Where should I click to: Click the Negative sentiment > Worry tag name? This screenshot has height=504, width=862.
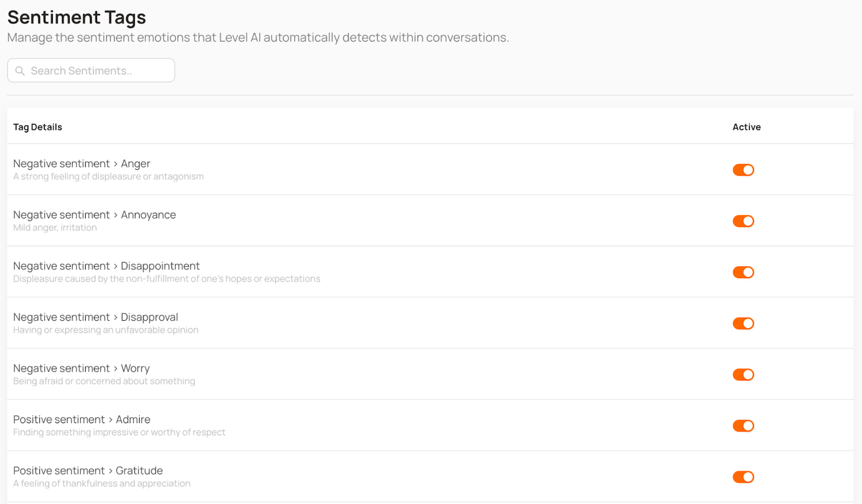point(81,368)
